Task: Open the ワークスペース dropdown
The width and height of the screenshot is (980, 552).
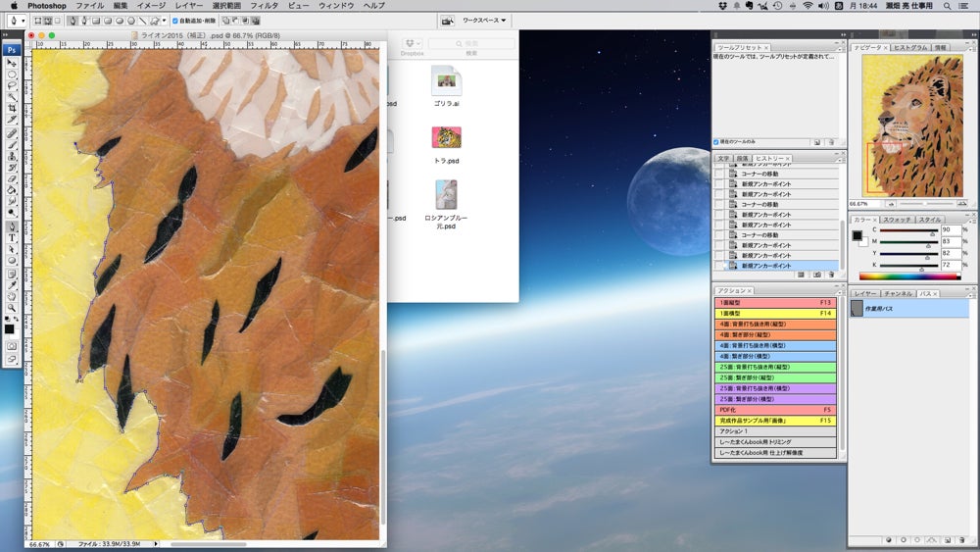Action: 485,20
